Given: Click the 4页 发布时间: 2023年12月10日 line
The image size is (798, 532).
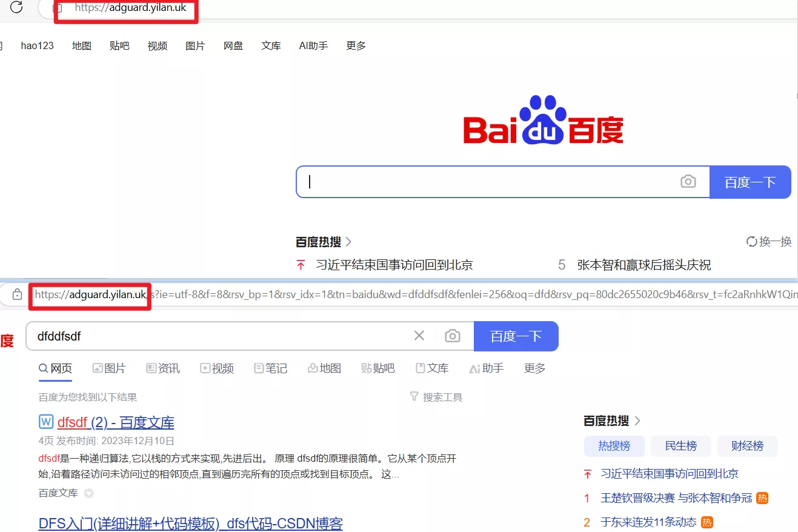Looking at the screenshot, I should click(107, 441).
